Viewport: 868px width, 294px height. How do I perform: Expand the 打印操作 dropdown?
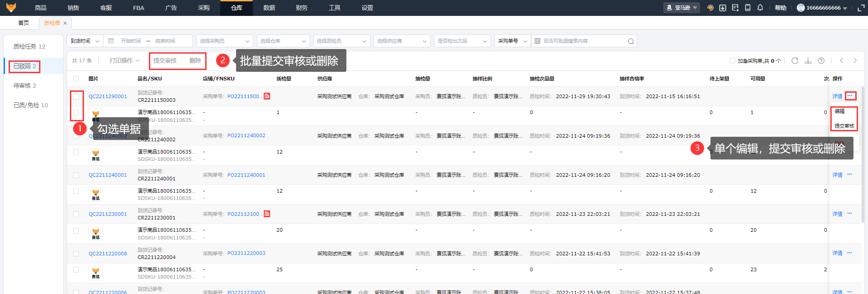click(124, 60)
